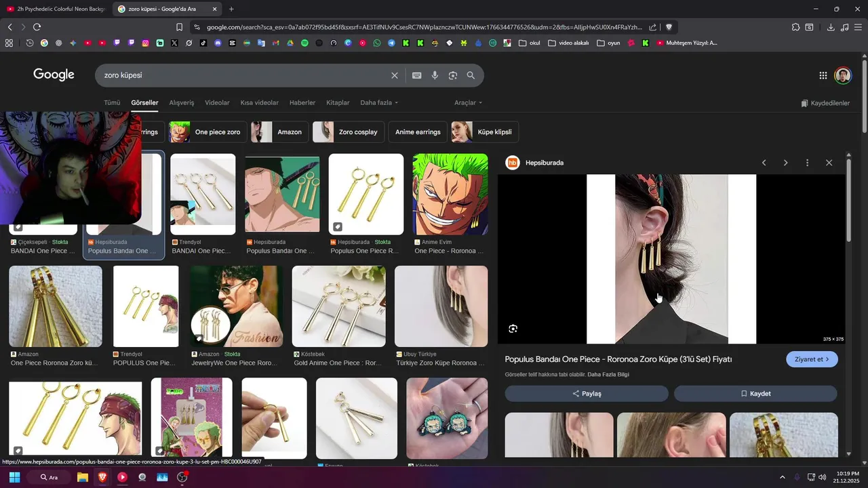This screenshot has height=488, width=868.
Task: Open 'Kaydedilenler' saved items link
Action: (825, 103)
